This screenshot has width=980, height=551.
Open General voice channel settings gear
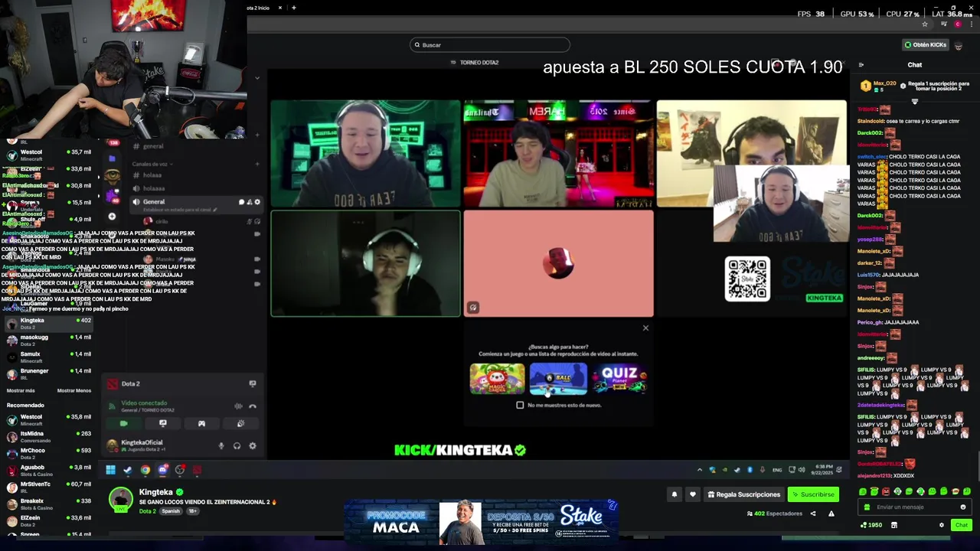pos(257,202)
